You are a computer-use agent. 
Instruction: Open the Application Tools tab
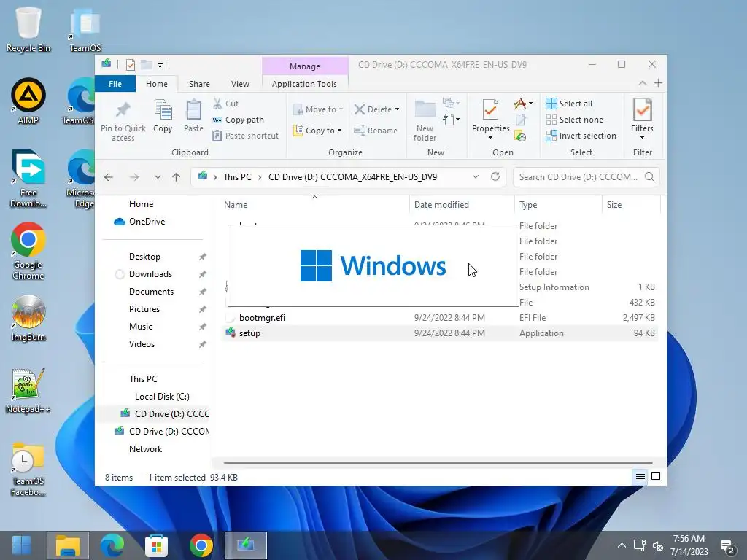tap(304, 84)
